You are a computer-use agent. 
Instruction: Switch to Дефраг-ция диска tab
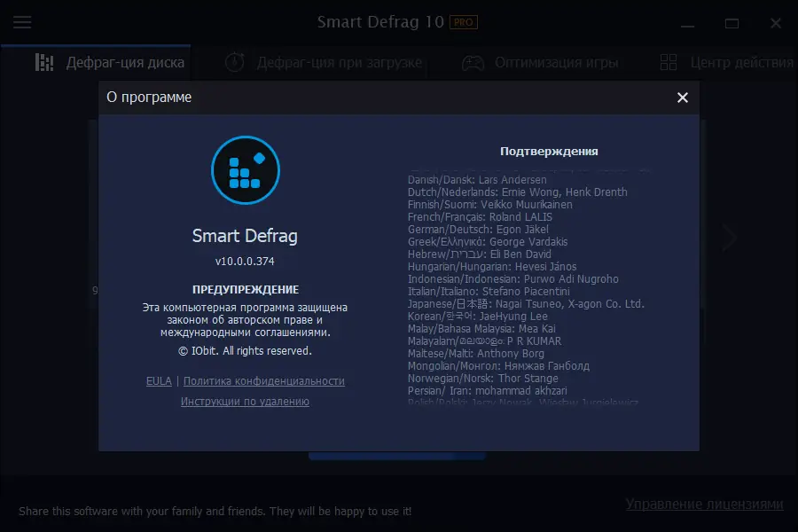[96, 63]
